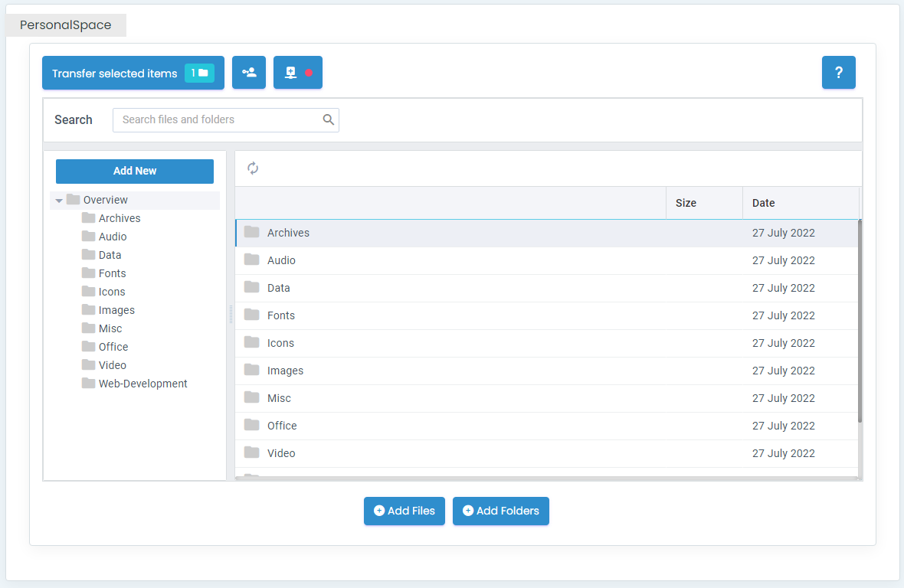Image resolution: width=904 pixels, height=588 pixels.
Task: Click the refresh icon above file list
Action: pos(253,168)
